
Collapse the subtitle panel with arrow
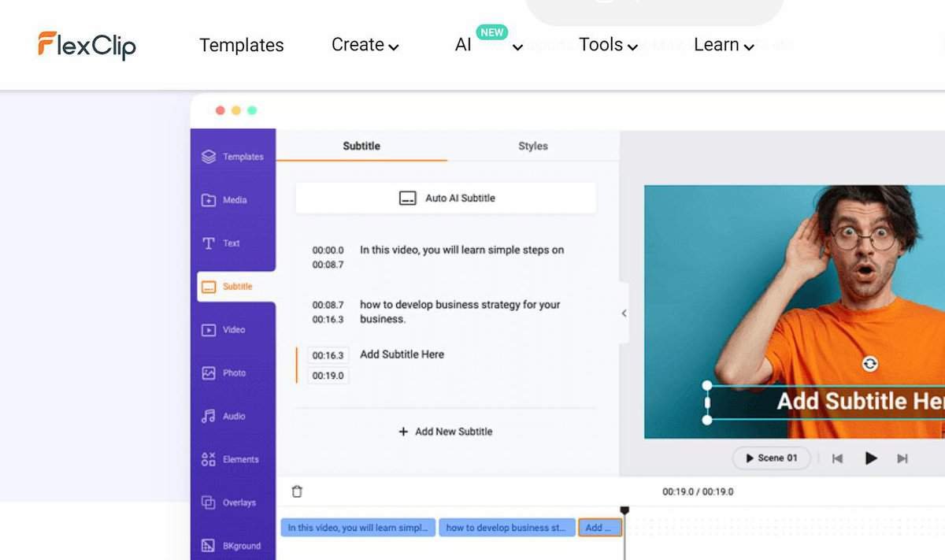pos(624,313)
